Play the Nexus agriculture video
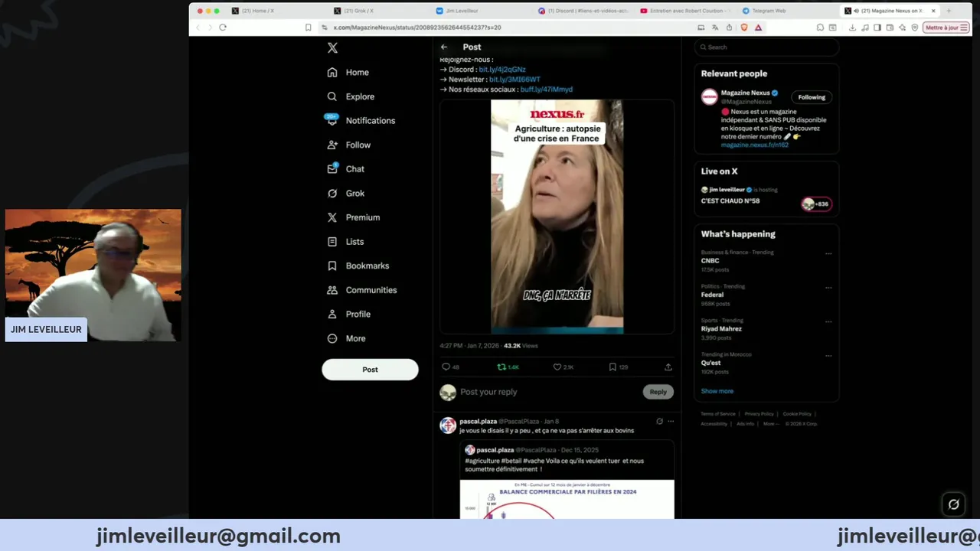Screen dimensions: 980x551 (557, 217)
